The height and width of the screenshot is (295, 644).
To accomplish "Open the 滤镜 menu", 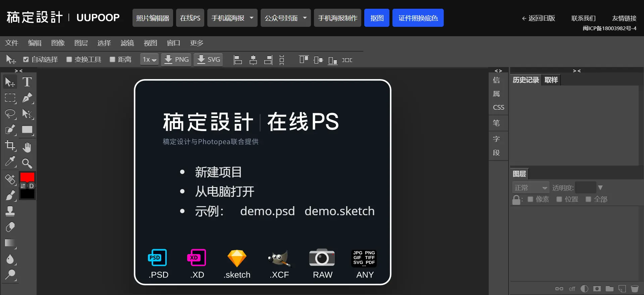I will [x=127, y=43].
